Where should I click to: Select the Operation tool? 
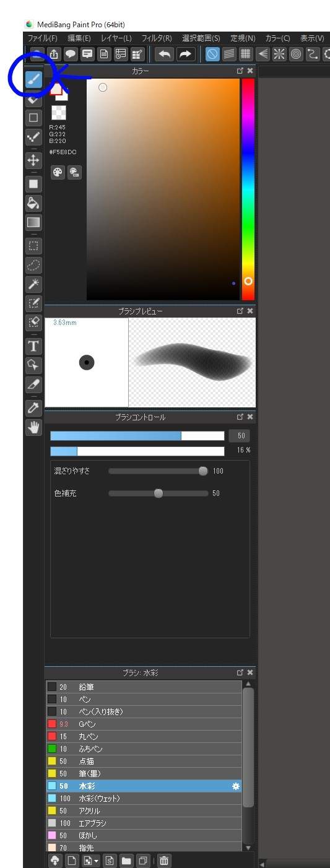click(x=34, y=365)
